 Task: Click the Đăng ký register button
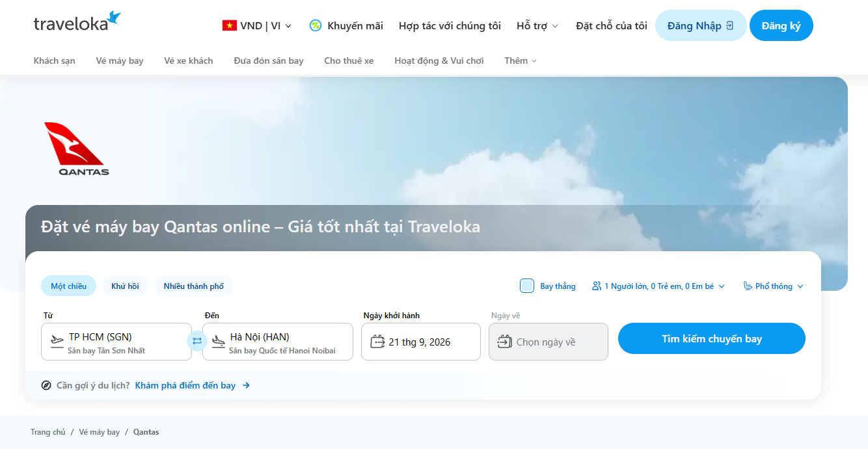781,25
